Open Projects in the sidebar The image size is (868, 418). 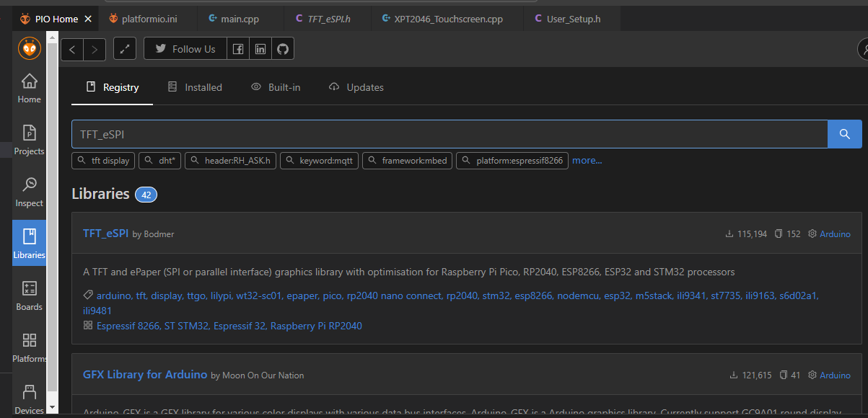point(30,141)
